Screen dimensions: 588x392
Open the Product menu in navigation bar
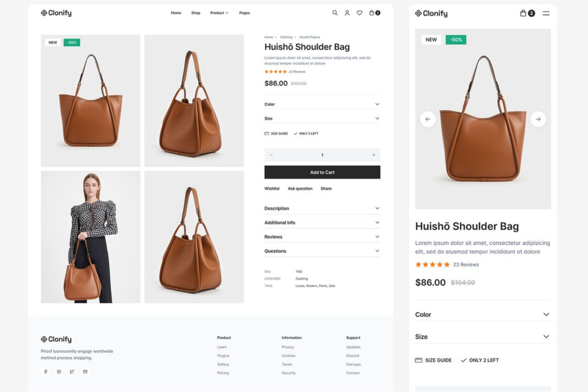219,13
